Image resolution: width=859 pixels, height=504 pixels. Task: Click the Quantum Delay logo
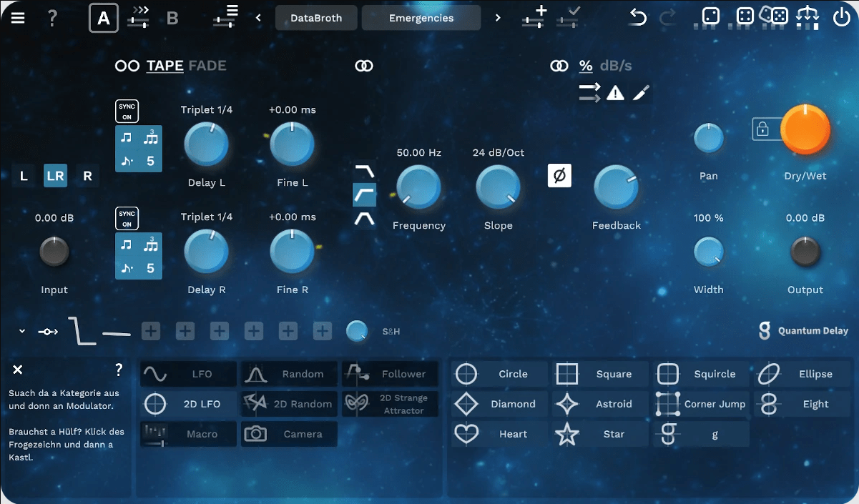tap(803, 331)
